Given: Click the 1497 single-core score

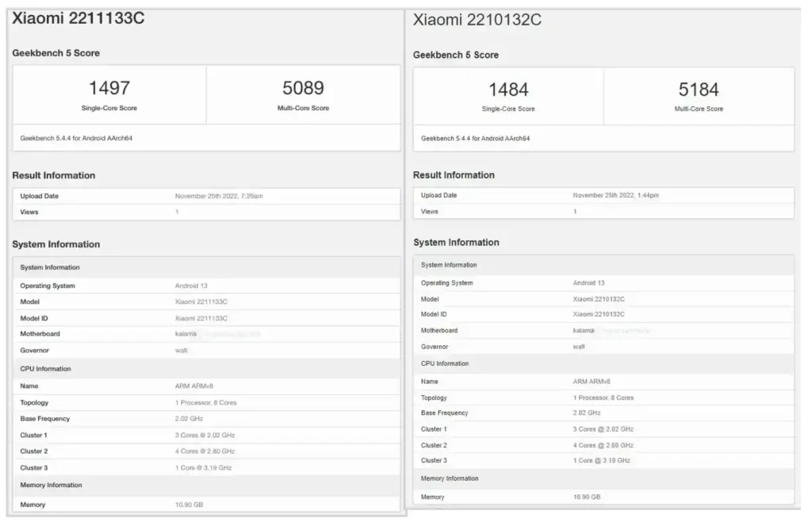Looking at the screenshot, I should click(x=109, y=88).
